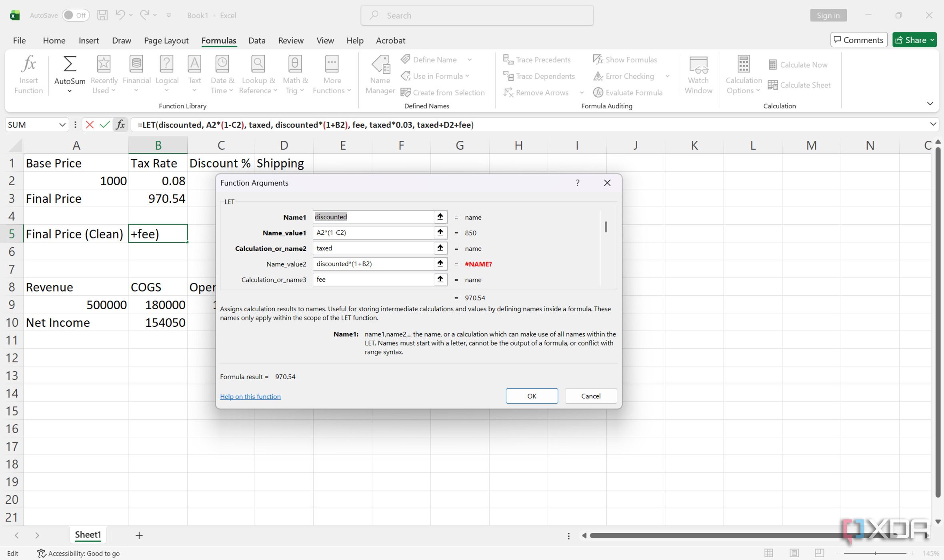The image size is (944, 560).
Task: Open Recently Used functions icon
Action: 104,64
